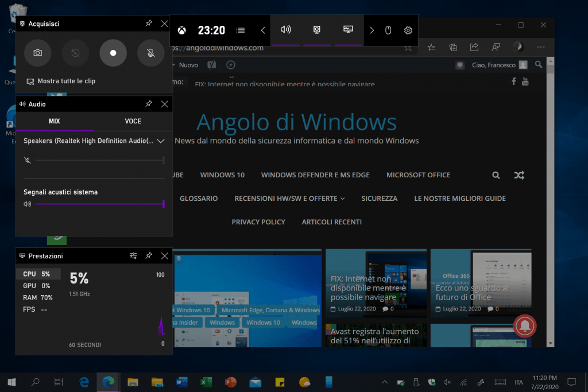Start recording with the record button
This screenshot has width=588, height=392.
[x=113, y=53]
